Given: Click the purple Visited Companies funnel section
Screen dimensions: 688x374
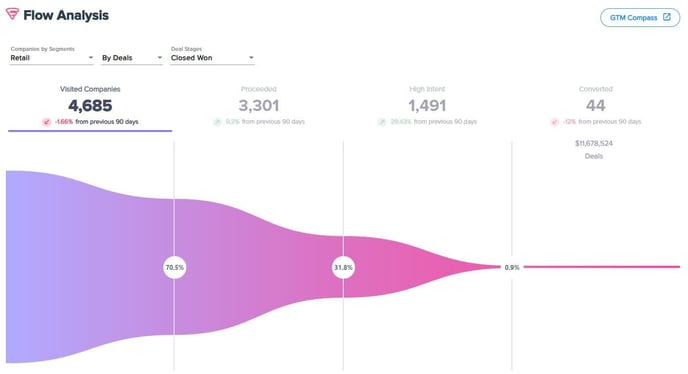Looking at the screenshot, I should point(90,267).
